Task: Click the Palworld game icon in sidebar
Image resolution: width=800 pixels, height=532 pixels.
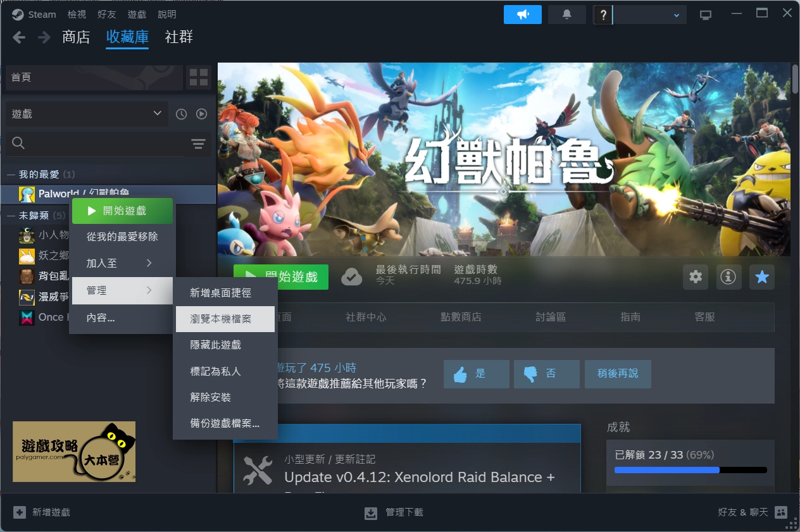Action: [27, 194]
